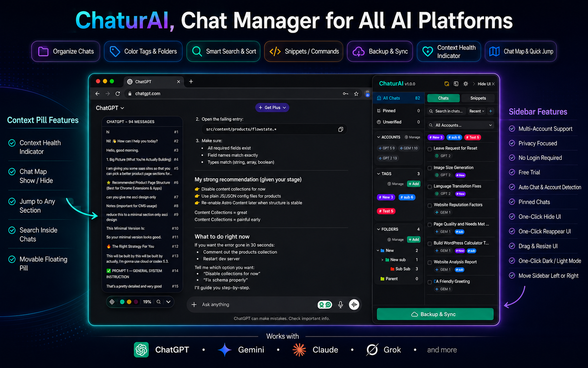Click the yellow-green Parent folder icon

(x=382, y=279)
